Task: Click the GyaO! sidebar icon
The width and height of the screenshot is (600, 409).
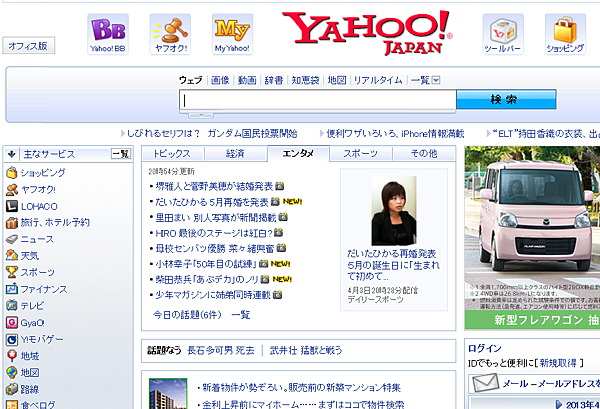Action: pos(12,323)
